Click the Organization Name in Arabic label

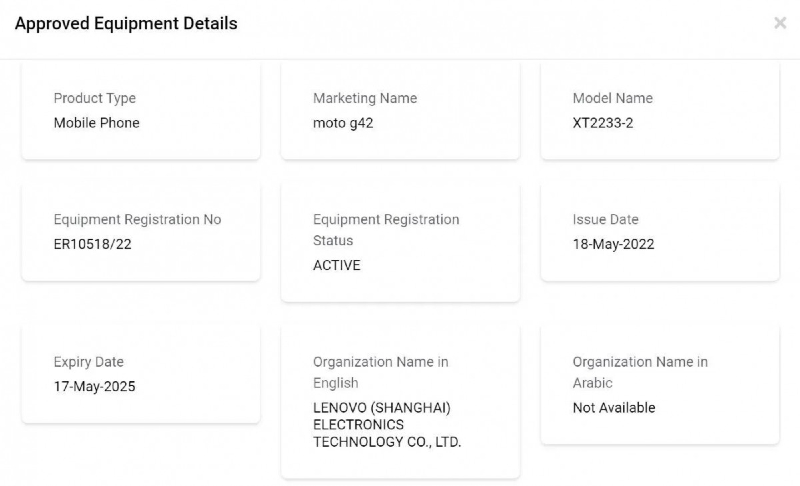point(640,372)
